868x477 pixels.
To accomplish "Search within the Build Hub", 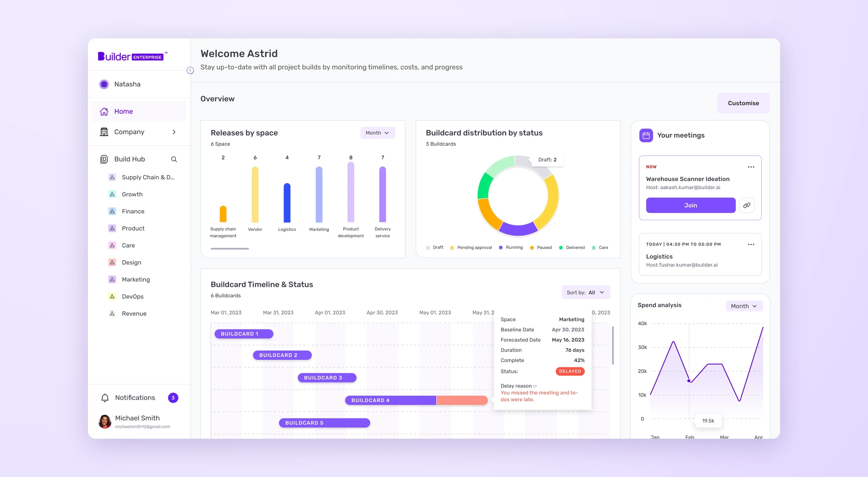I will [x=174, y=159].
